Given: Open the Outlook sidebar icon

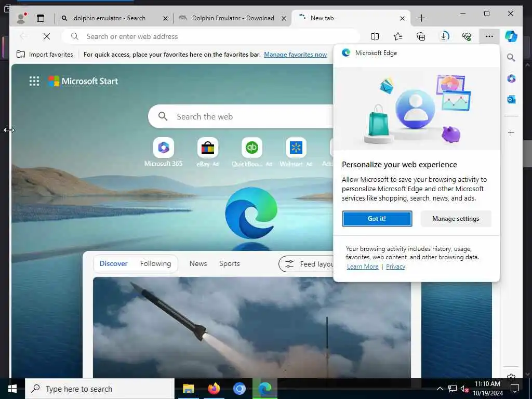Looking at the screenshot, I should (511, 99).
